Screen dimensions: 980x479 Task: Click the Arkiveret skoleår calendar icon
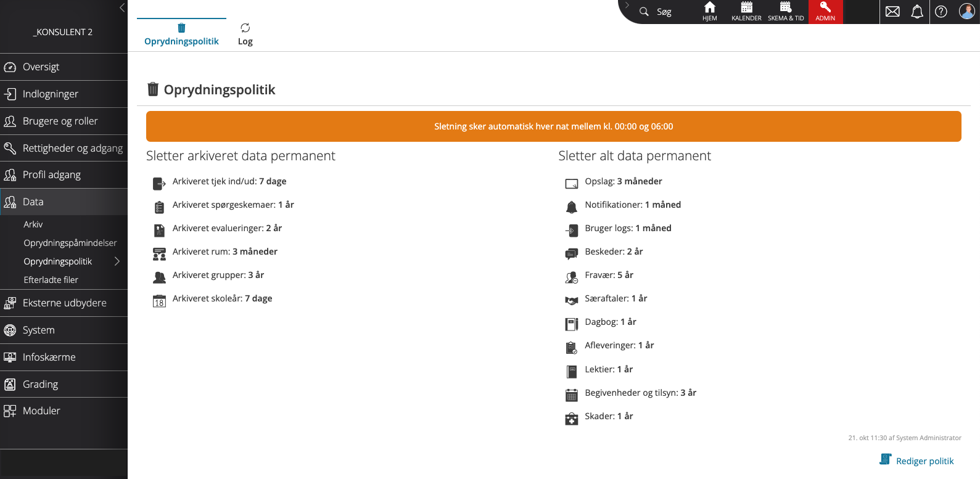coord(159,301)
